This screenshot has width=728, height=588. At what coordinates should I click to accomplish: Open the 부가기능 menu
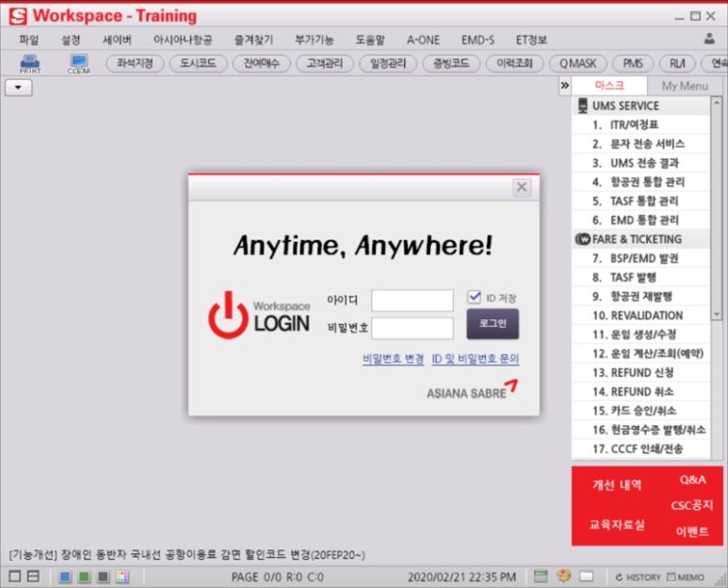point(315,40)
